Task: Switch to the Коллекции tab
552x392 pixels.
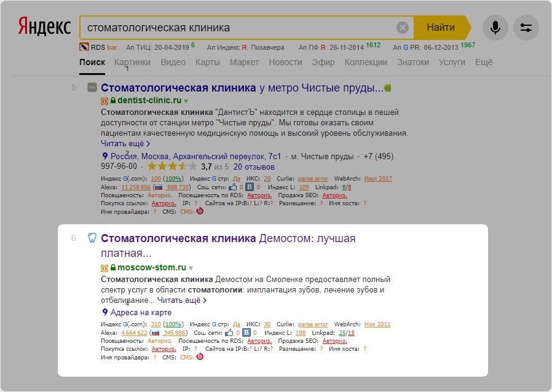Action: tap(366, 62)
